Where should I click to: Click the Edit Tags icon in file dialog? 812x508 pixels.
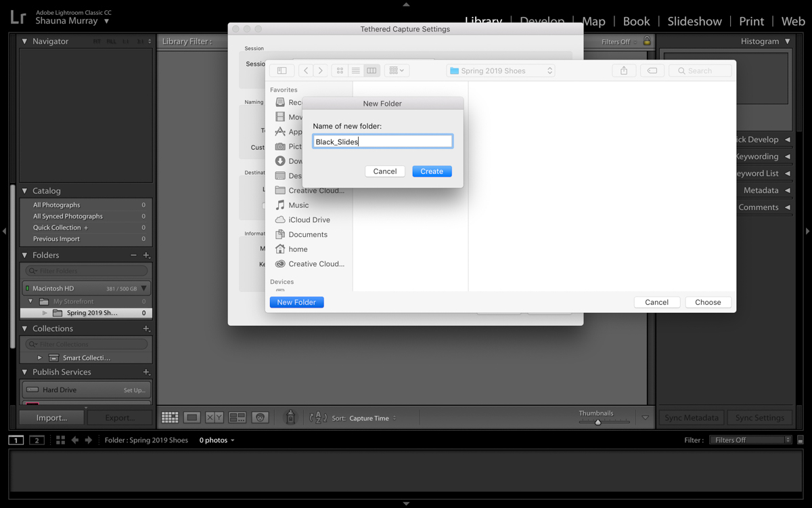tap(652, 70)
